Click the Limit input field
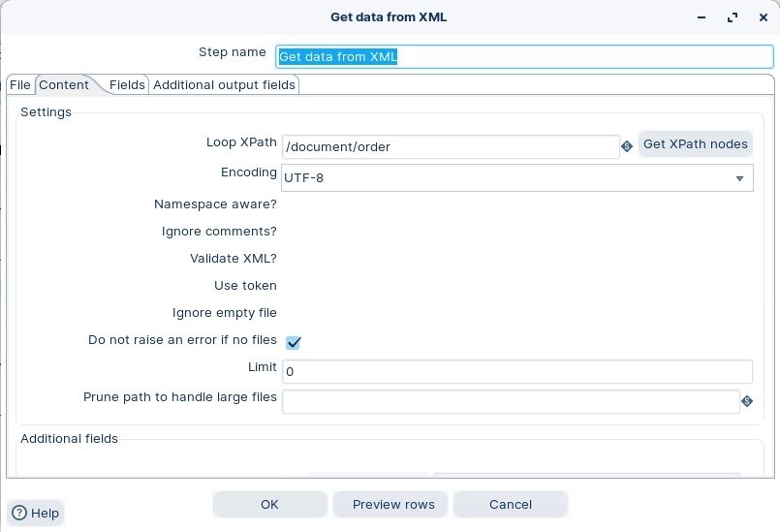 [x=516, y=371]
